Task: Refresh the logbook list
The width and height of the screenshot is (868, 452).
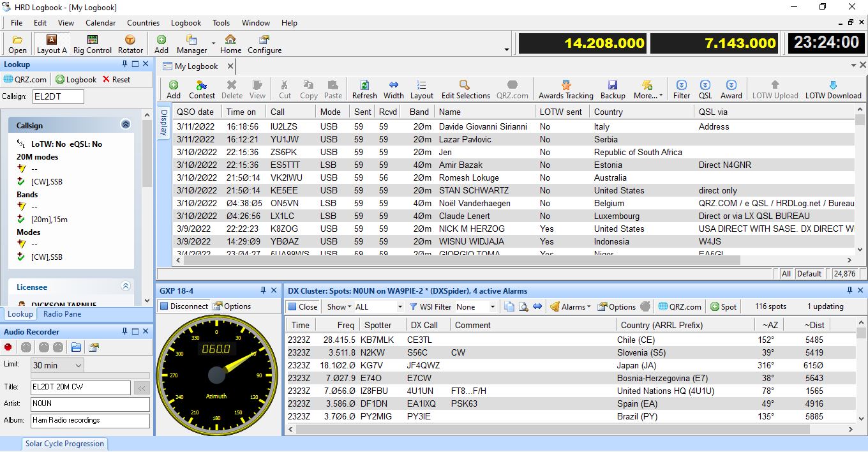Action: click(364, 89)
